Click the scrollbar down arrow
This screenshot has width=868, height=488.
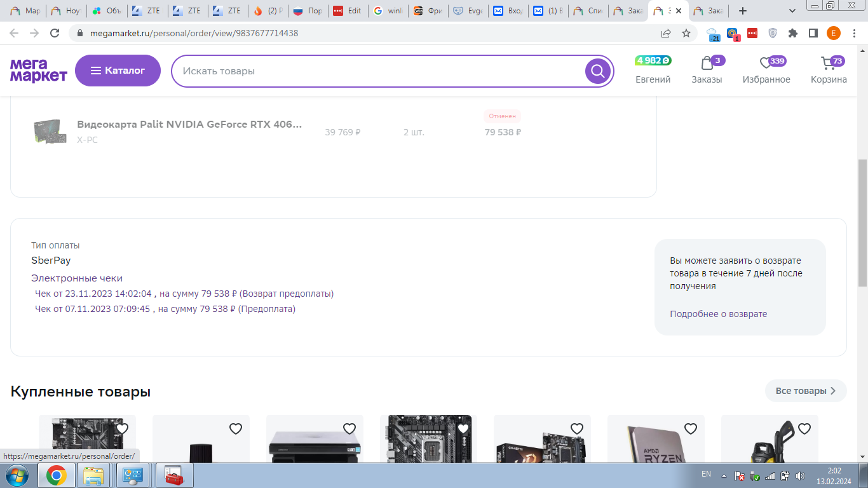862,457
